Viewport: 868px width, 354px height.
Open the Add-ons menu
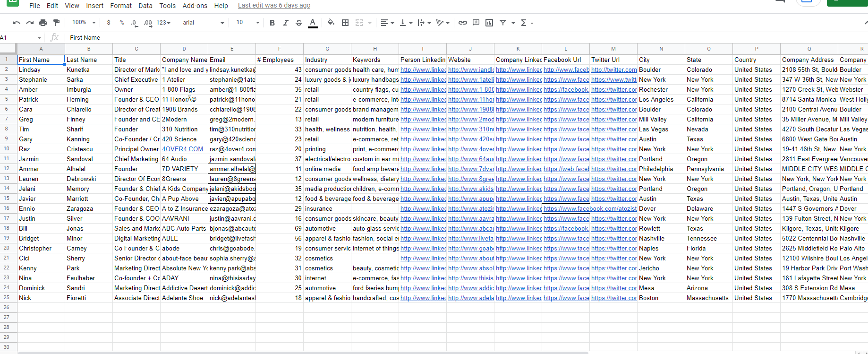[x=195, y=6]
